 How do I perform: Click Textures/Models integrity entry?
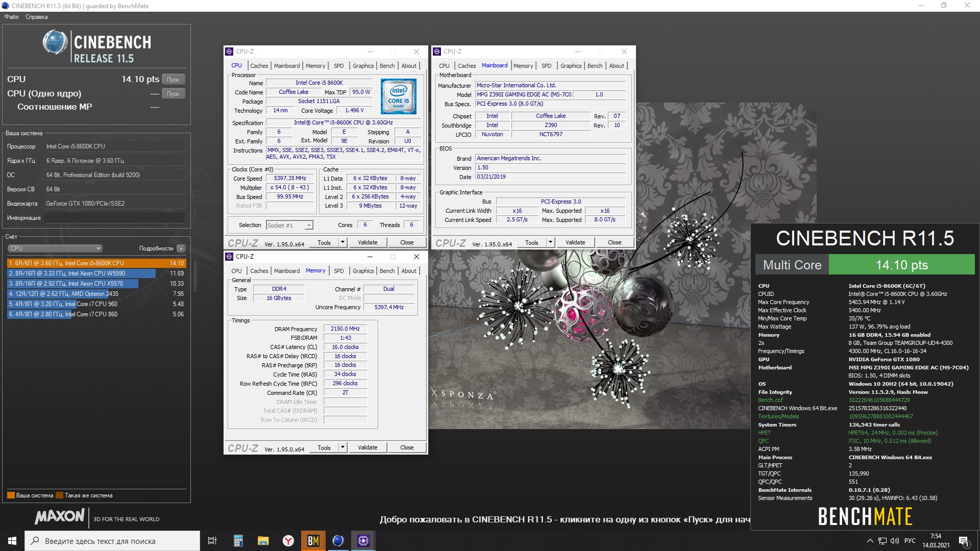[778, 416]
